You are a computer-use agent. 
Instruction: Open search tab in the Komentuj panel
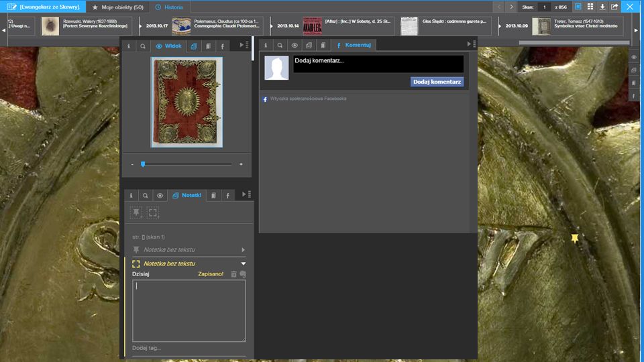280,45
